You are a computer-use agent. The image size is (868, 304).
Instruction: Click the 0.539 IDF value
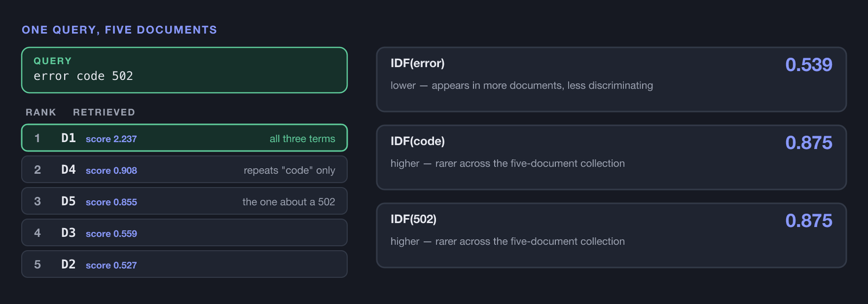pos(808,65)
